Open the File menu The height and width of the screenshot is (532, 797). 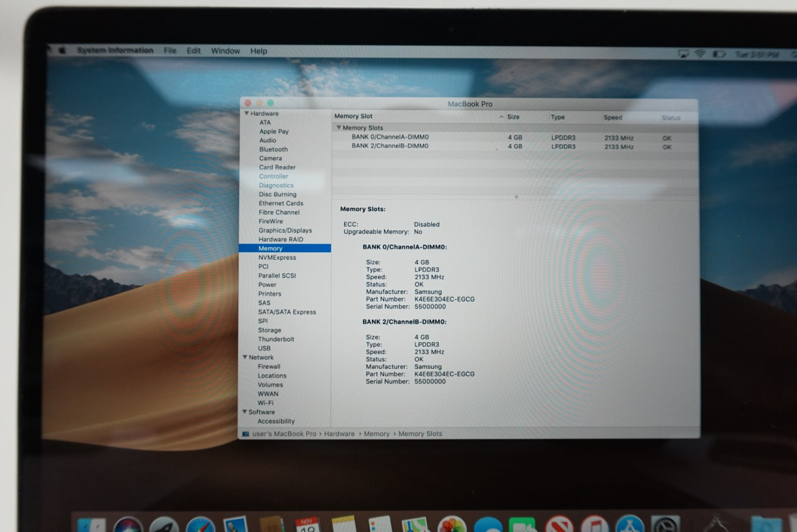point(170,50)
